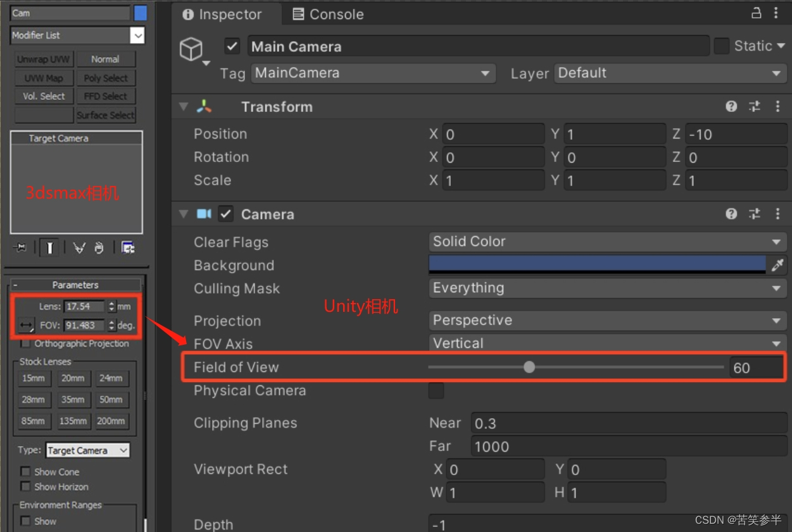Toggle the Static checkbox
This screenshot has width=792, height=532.
pos(721,46)
